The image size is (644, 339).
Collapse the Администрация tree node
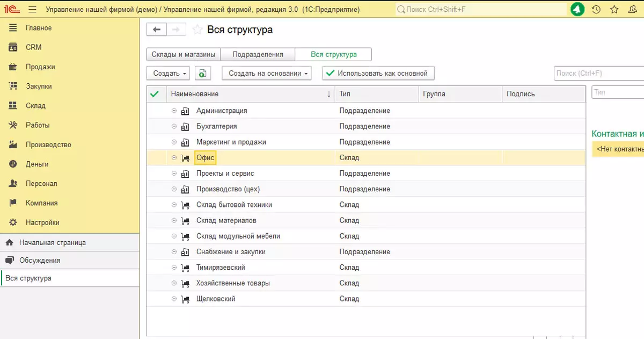pos(174,111)
